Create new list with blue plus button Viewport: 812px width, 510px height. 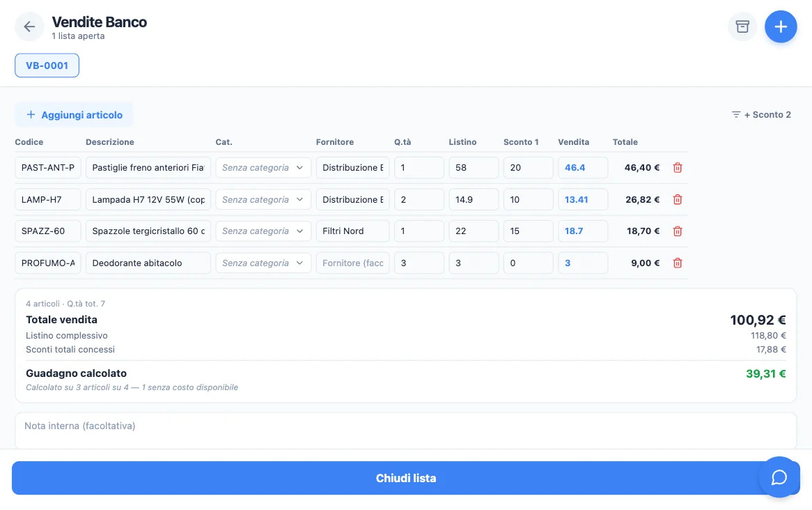pyautogui.click(x=781, y=26)
